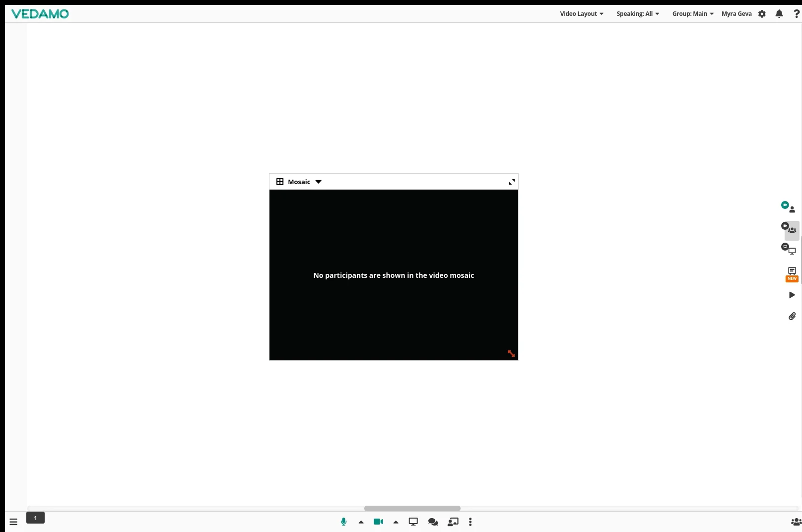Expand the Speaking: All dropdown

[637, 13]
